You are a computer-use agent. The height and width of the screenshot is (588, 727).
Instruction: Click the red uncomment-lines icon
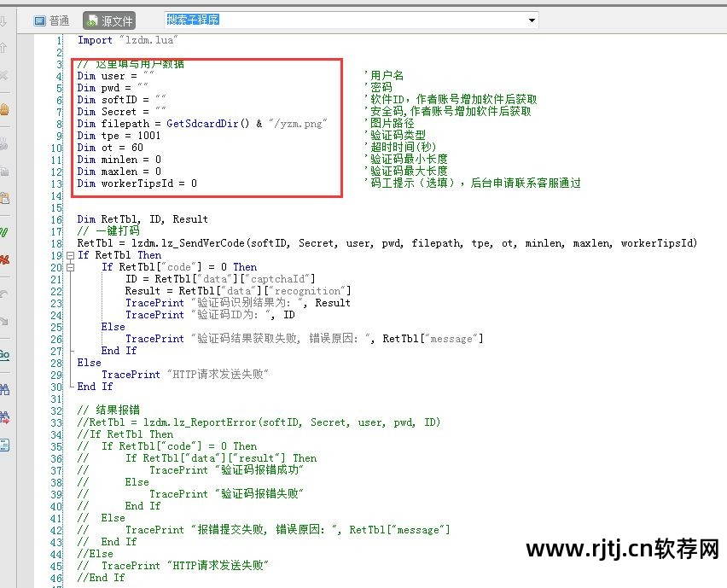pos(4,259)
